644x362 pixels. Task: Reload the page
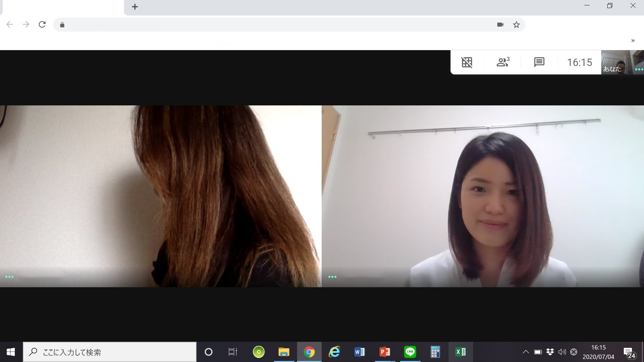[x=42, y=25]
